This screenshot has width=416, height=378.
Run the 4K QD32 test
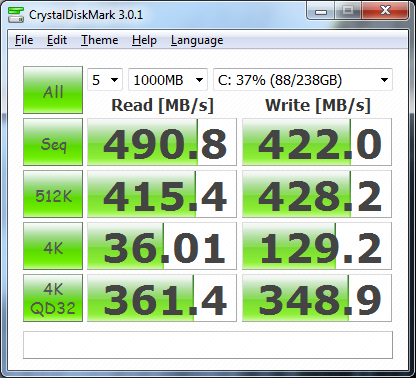click(53, 298)
